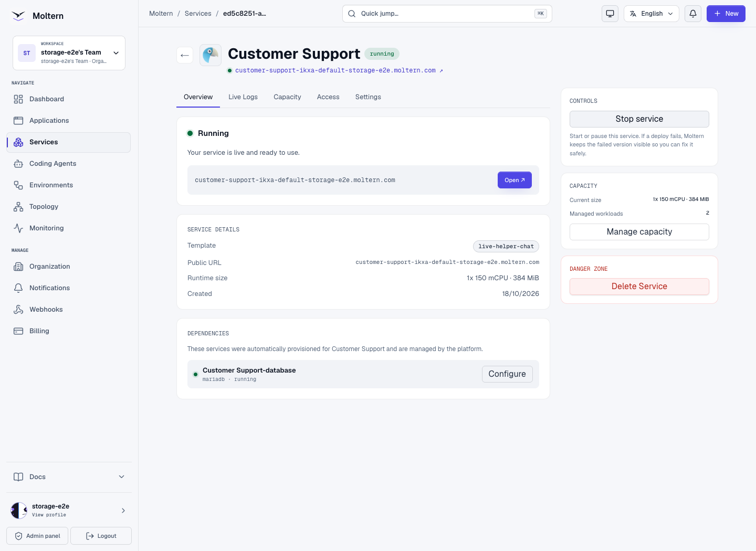Go back using the left arrow button
The width and height of the screenshot is (756, 551).
(185, 55)
